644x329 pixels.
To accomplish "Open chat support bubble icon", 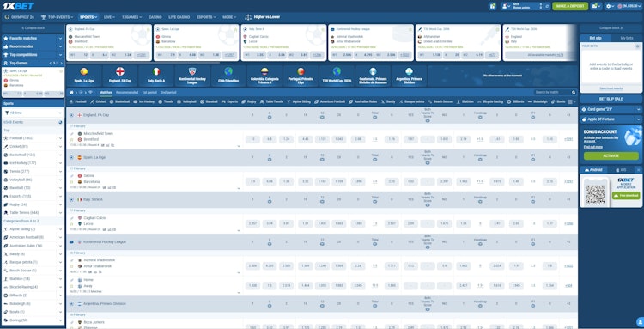I will click(640, 321).
